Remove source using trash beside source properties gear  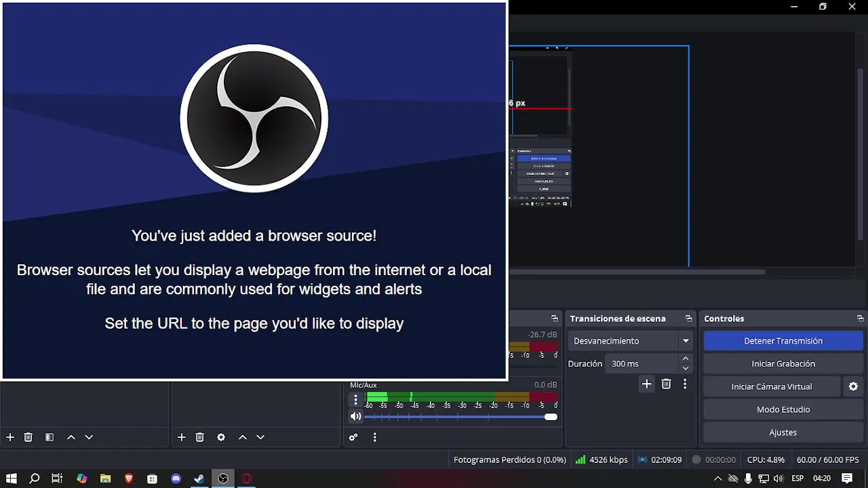coord(200,437)
